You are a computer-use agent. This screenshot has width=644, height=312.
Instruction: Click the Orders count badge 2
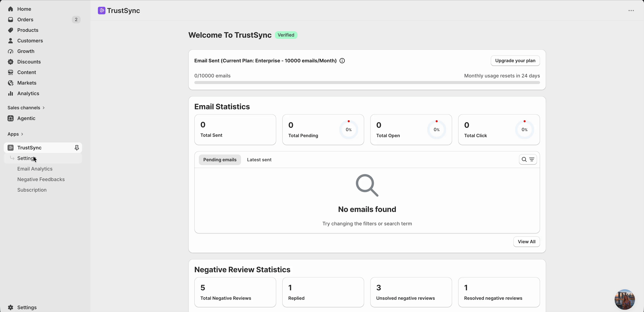click(76, 20)
